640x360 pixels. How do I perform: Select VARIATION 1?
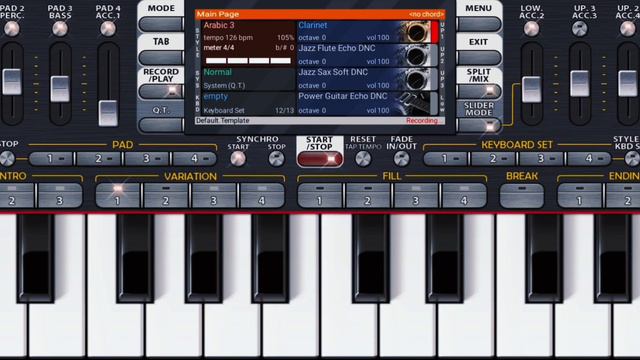(x=118, y=196)
